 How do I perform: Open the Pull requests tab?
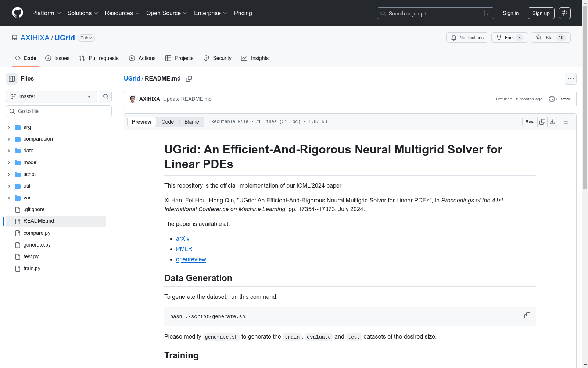99,58
